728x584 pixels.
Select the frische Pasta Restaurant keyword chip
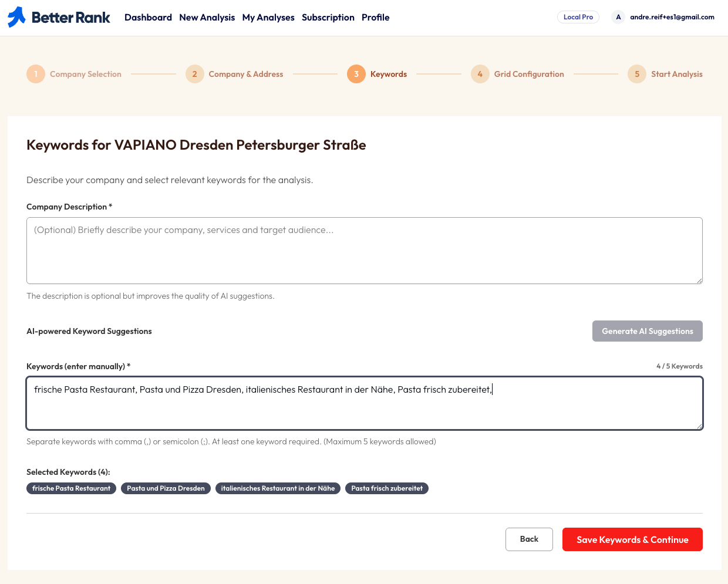coord(71,488)
